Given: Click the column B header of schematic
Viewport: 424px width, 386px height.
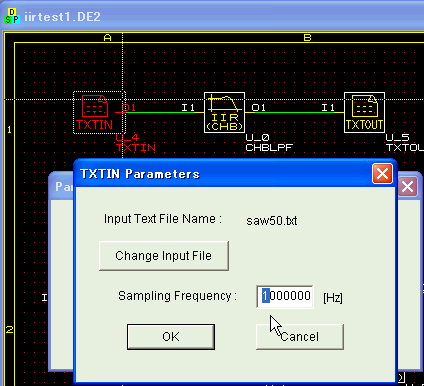Looking at the screenshot, I should pos(307,38).
